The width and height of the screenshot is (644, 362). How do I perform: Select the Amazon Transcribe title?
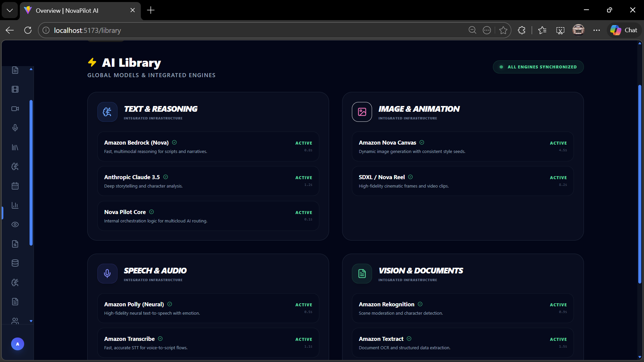coord(129,339)
